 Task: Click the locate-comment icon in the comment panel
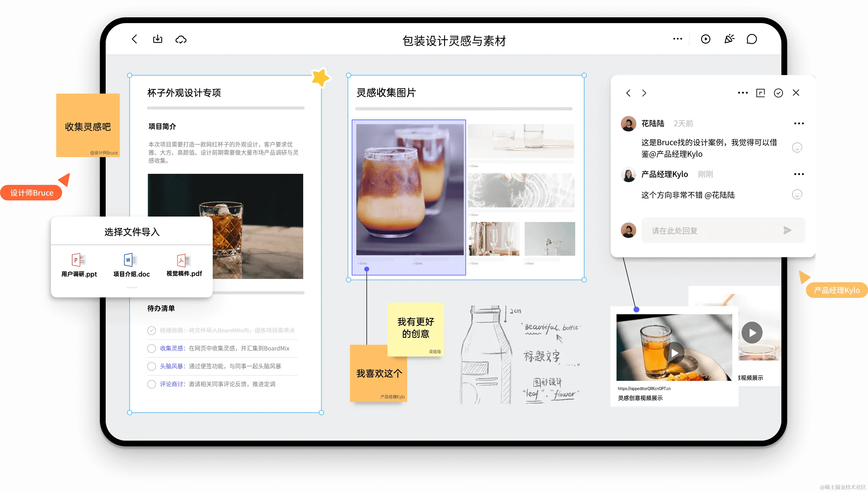pyautogui.click(x=760, y=93)
